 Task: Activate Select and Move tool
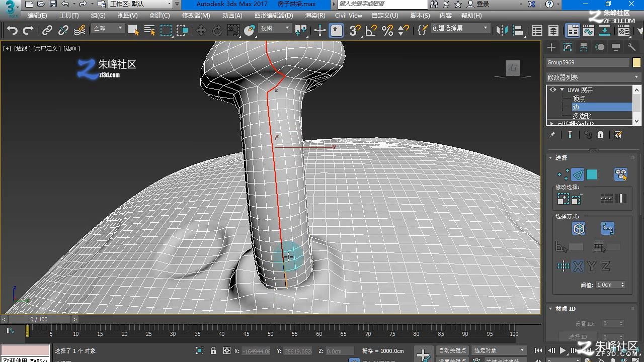pos(201,31)
